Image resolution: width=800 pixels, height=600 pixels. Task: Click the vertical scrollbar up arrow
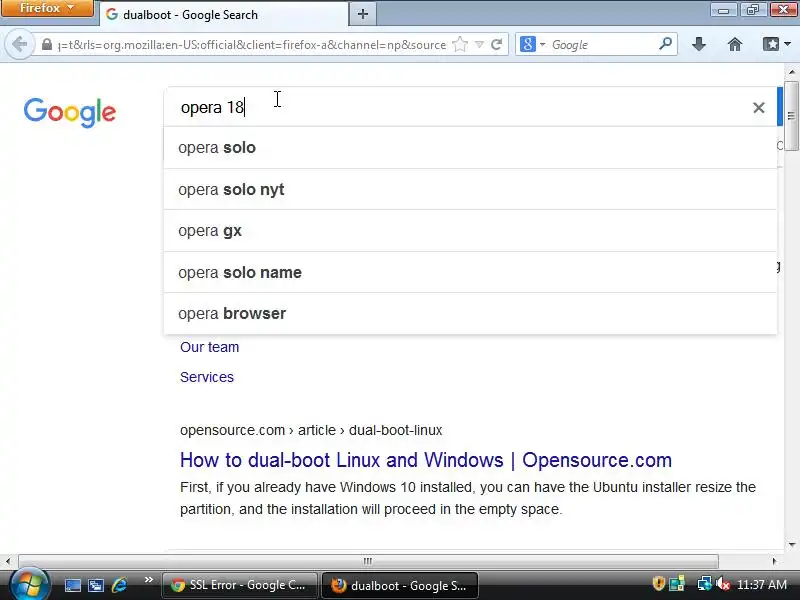792,72
